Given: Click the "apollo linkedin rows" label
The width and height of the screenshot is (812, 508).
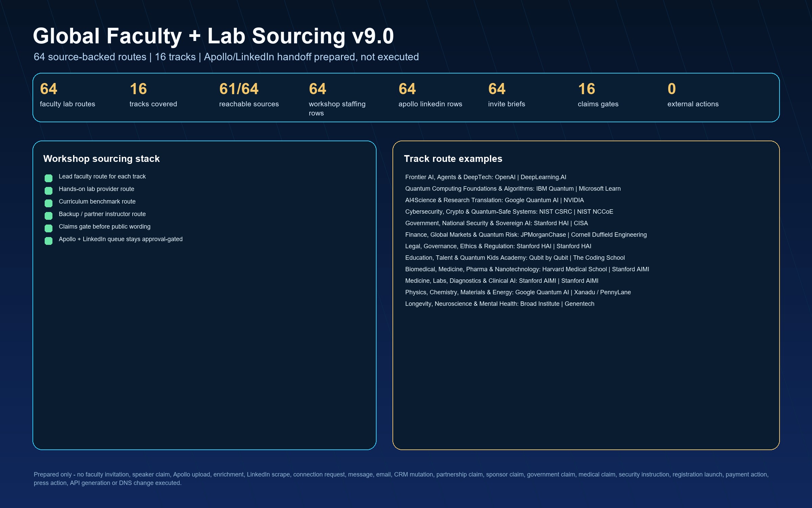Looking at the screenshot, I should (x=430, y=104).
